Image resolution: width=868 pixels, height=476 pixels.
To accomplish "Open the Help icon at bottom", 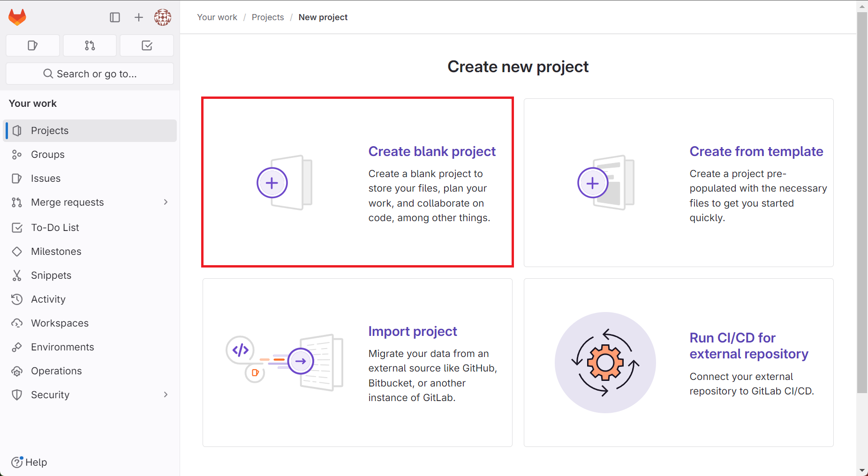I will point(17,462).
